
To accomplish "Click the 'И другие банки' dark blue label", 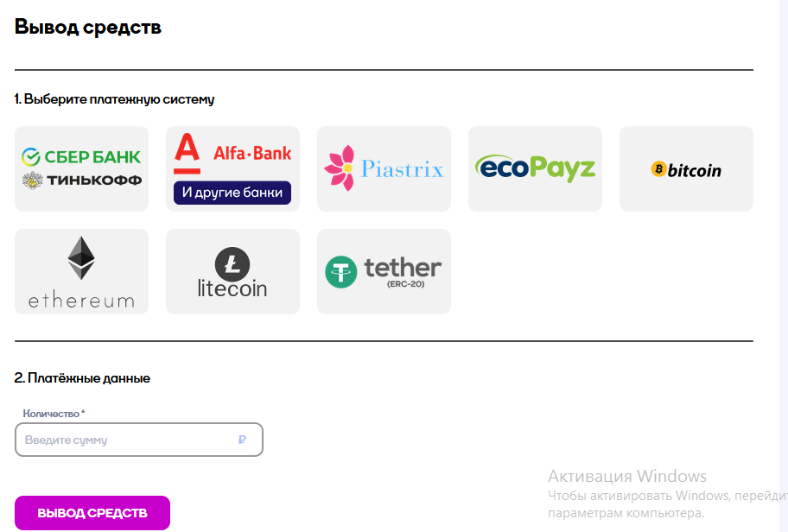I will pyautogui.click(x=232, y=193).
